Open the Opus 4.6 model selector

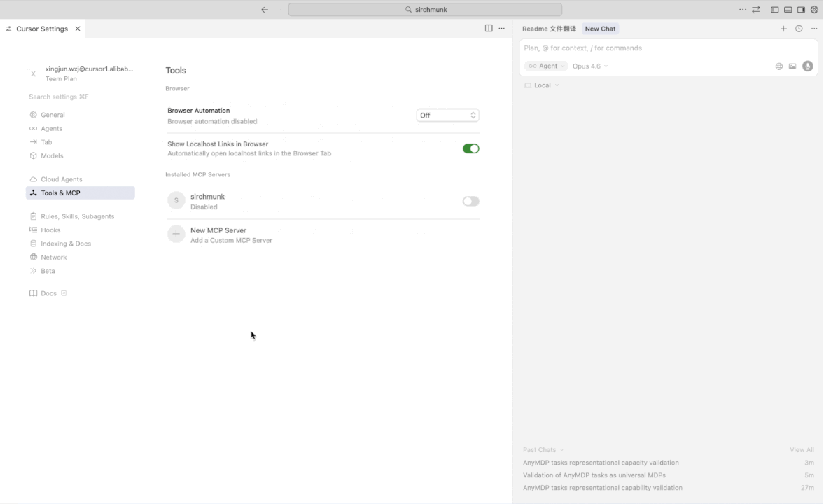588,66
